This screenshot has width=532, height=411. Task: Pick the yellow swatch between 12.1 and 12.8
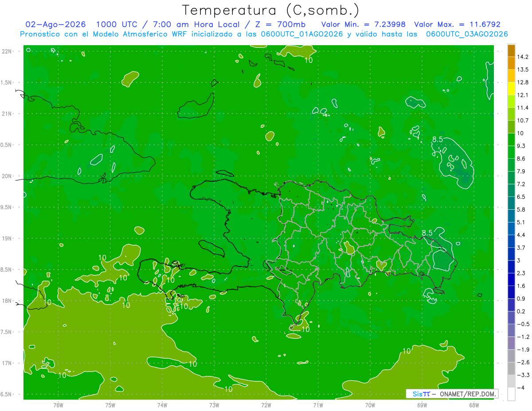[511, 89]
